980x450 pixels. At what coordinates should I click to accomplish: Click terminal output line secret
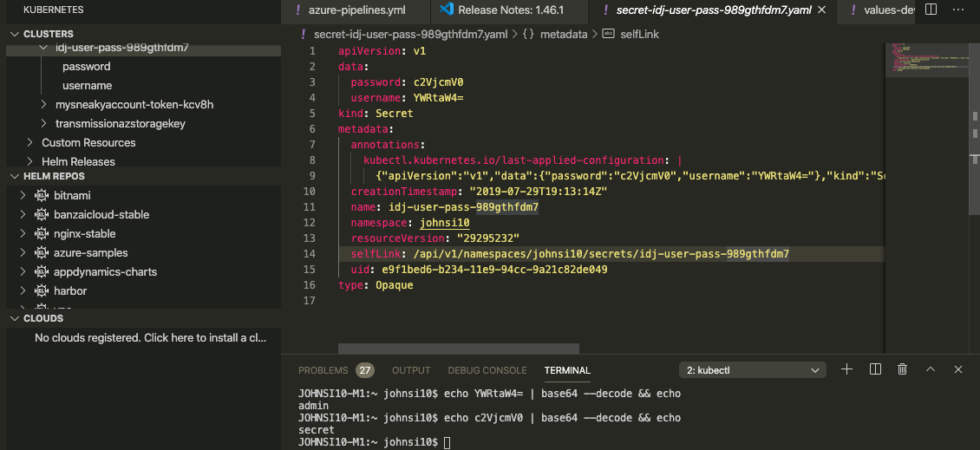[x=317, y=430]
